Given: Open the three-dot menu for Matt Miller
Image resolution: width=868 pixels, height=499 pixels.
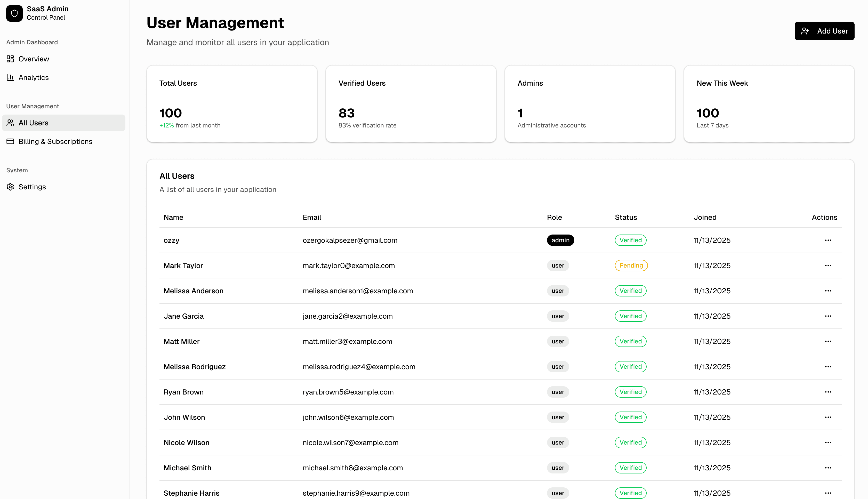Looking at the screenshot, I should [x=828, y=341].
